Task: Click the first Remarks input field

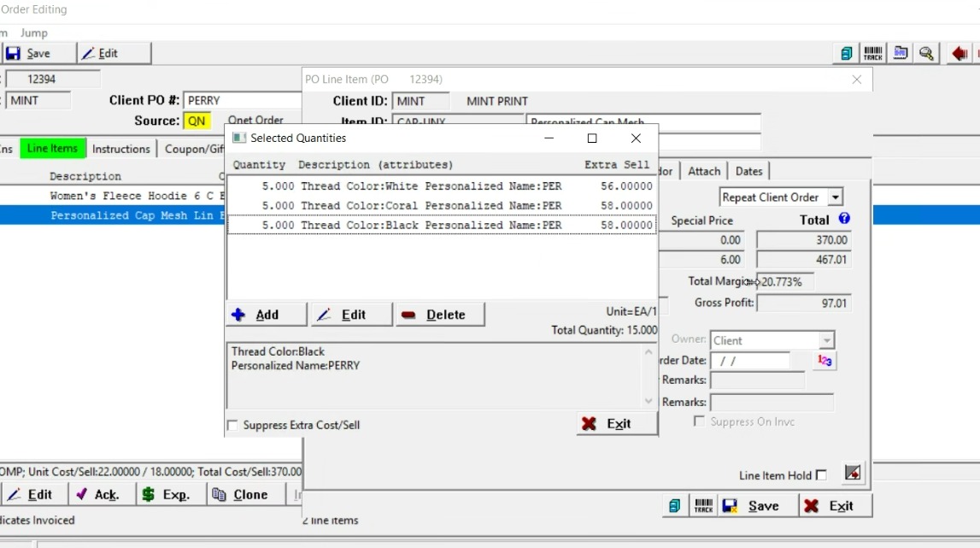Action: tap(758, 380)
